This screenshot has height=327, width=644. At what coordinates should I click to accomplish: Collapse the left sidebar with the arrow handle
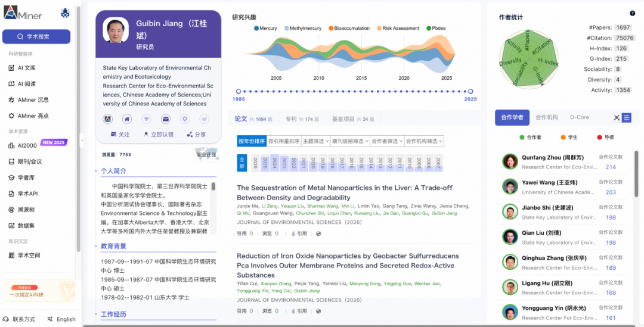82,141
